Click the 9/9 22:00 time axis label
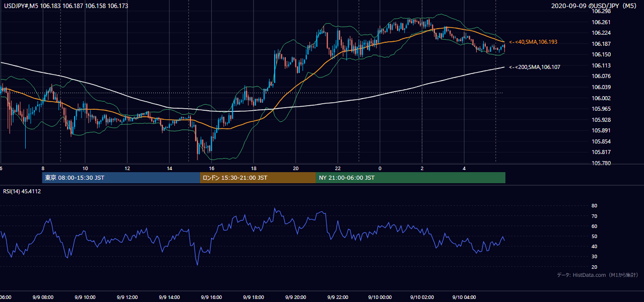Image resolution: width=644 pixels, height=302 pixels. point(338,297)
